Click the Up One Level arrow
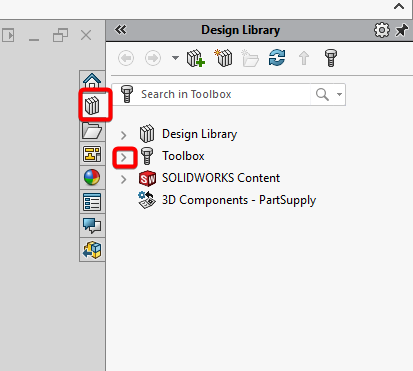413x371 pixels. tap(304, 58)
